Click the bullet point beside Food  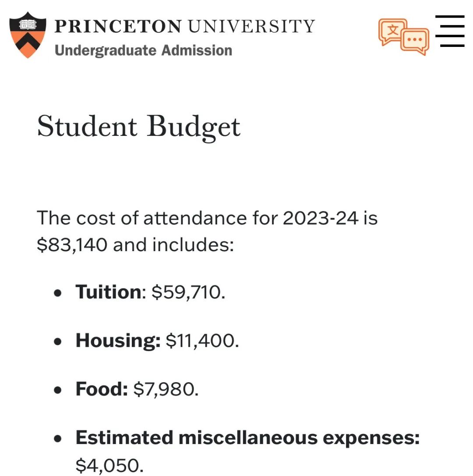point(58,390)
